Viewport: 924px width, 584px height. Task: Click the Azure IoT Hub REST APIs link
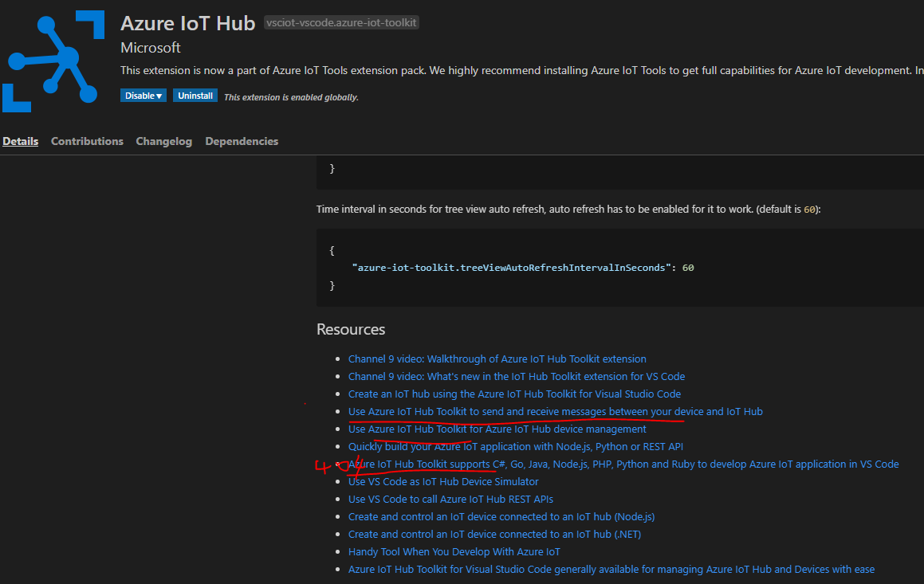point(450,499)
